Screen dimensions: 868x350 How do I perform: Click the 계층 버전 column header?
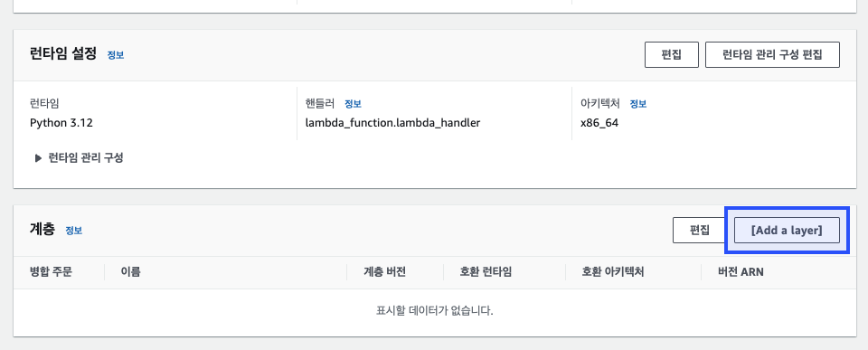385,272
